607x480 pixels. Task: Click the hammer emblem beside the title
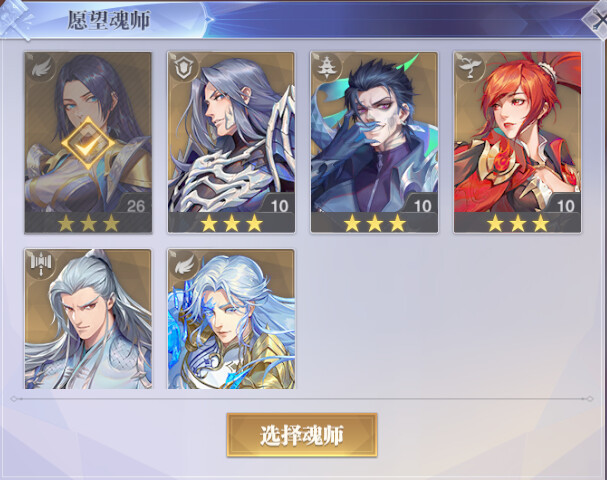coord(16,19)
